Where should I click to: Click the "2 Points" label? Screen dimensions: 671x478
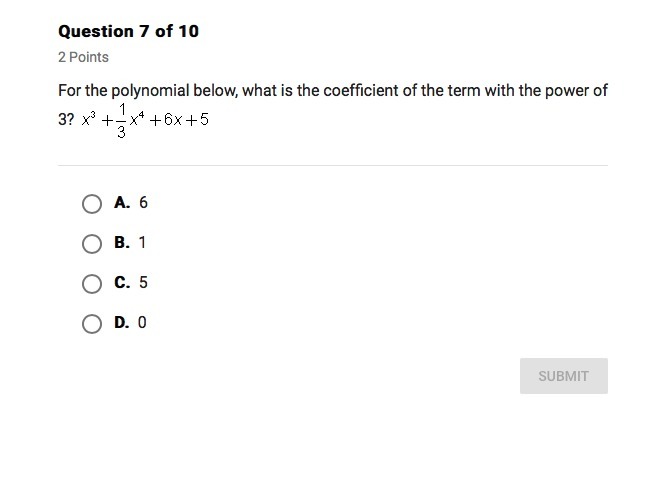point(83,57)
